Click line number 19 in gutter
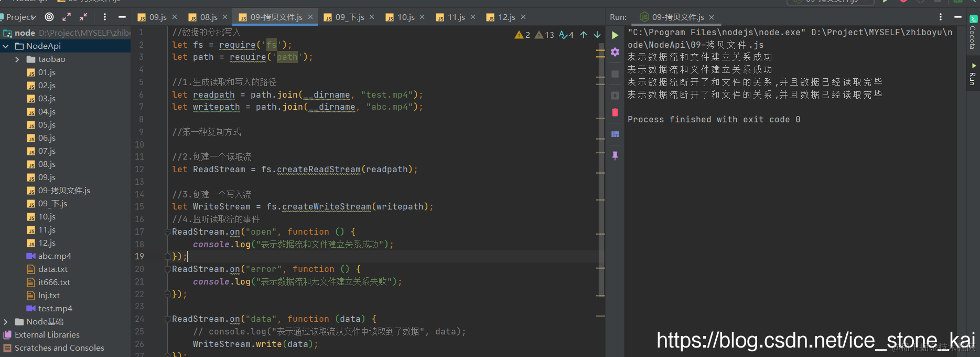980x357 pixels. point(139,257)
